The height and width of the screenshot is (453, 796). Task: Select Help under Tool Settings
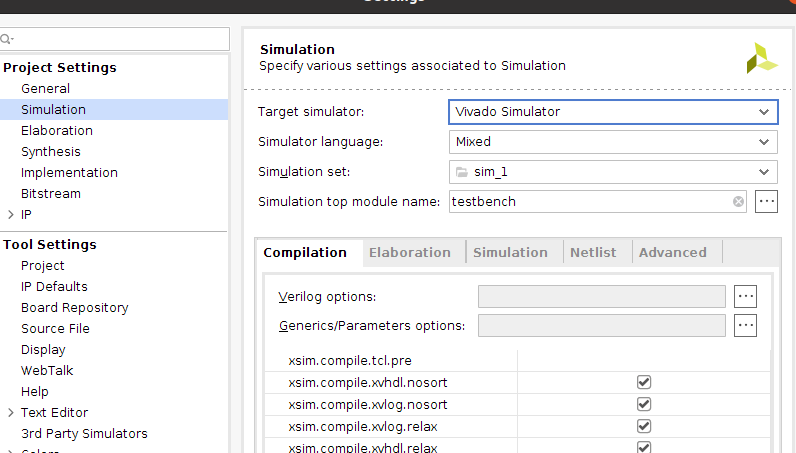coord(35,392)
